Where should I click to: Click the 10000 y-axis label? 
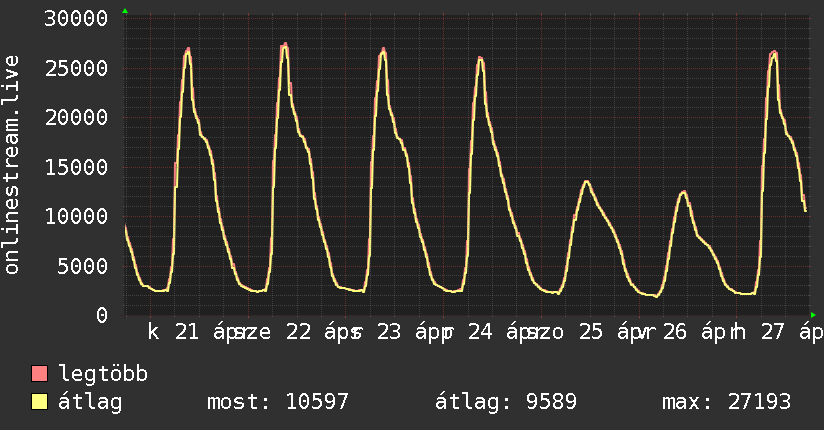click(76, 217)
